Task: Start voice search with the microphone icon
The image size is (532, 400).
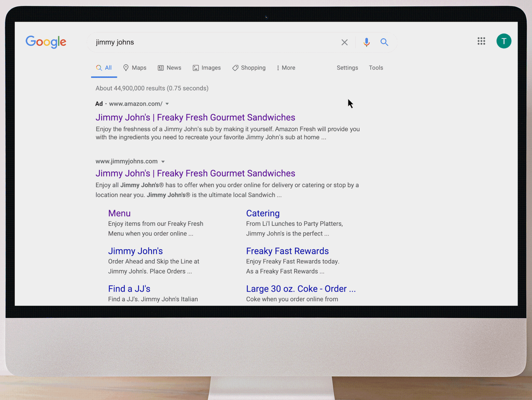Action: coord(366,42)
